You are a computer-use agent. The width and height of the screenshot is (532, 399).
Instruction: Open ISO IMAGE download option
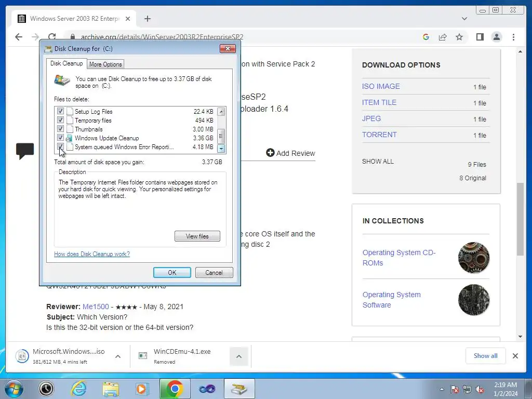coord(381,86)
